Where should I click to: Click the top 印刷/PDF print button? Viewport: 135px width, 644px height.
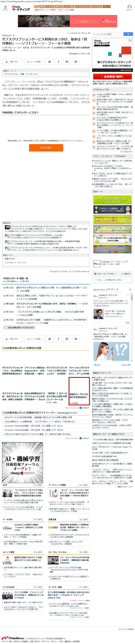pos(12,62)
